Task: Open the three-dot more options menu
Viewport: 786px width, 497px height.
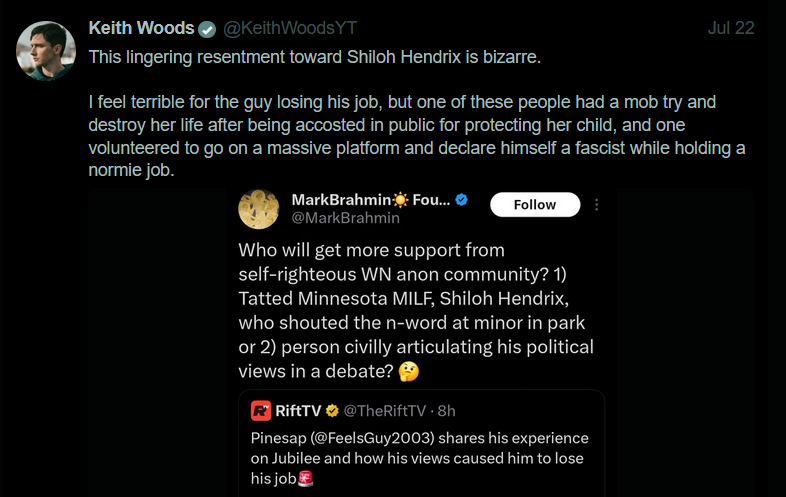Action: (597, 205)
